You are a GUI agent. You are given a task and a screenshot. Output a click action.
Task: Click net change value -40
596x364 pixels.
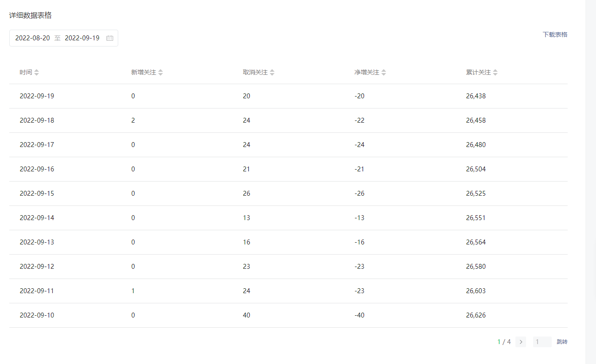point(360,315)
